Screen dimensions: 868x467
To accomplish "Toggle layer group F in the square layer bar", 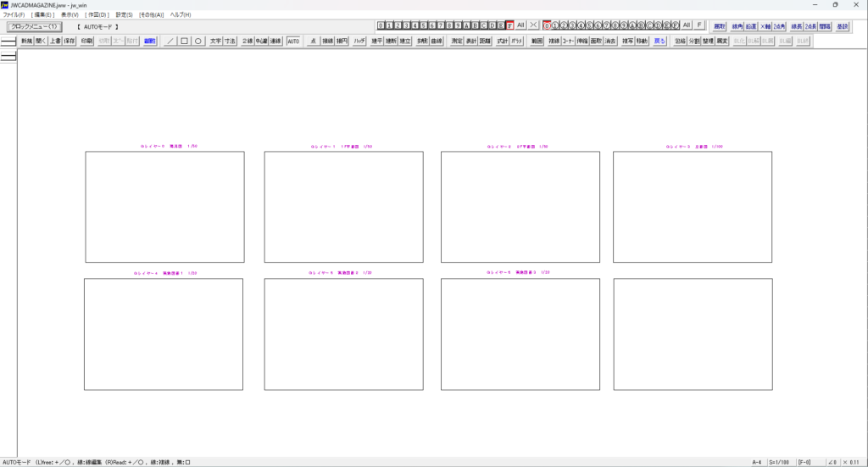I will (509, 25).
